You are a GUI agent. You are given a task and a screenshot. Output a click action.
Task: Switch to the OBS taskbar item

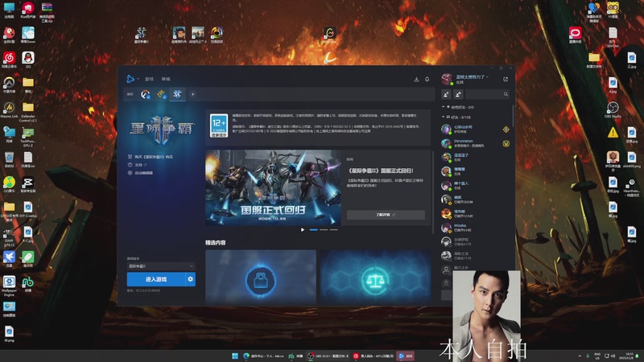coord(328,356)
